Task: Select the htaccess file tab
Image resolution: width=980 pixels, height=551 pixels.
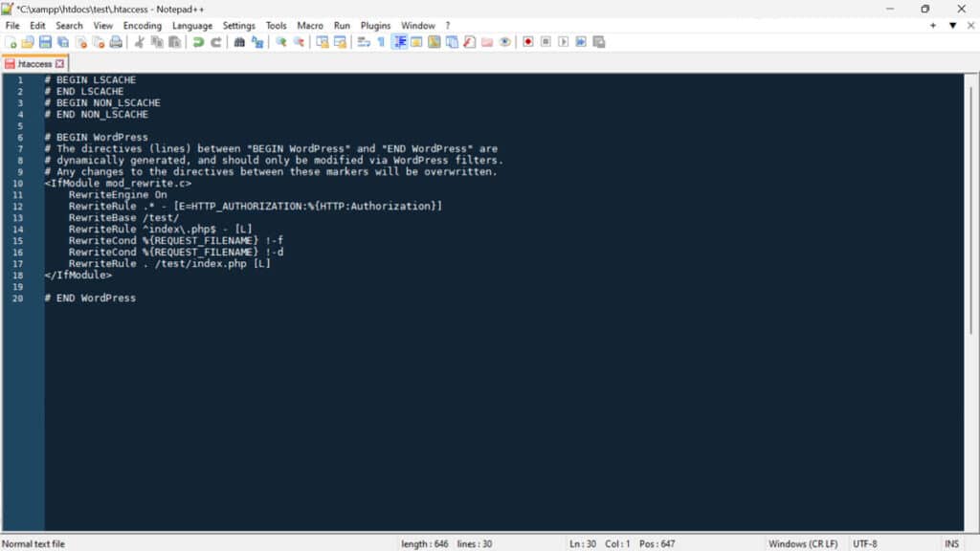Action: (x=33, y=62)
